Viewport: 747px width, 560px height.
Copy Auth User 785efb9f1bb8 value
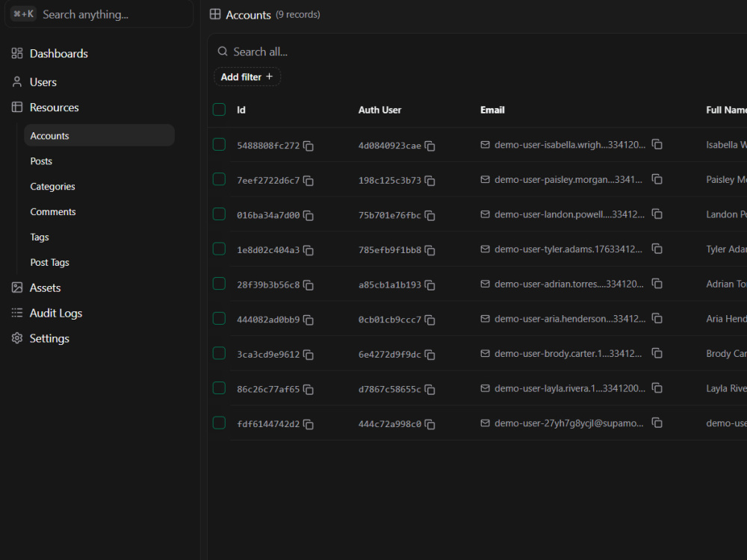[x=430, y=250]
